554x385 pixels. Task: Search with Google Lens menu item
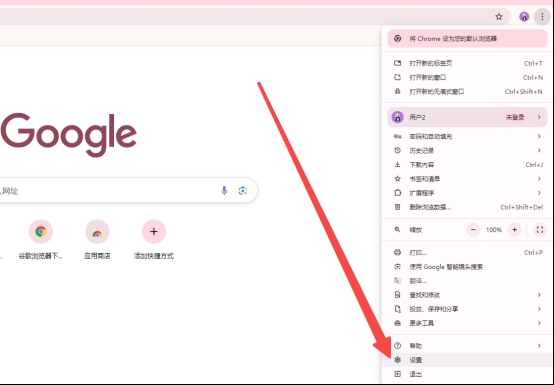pyautogui.click(x=467, y=267)
